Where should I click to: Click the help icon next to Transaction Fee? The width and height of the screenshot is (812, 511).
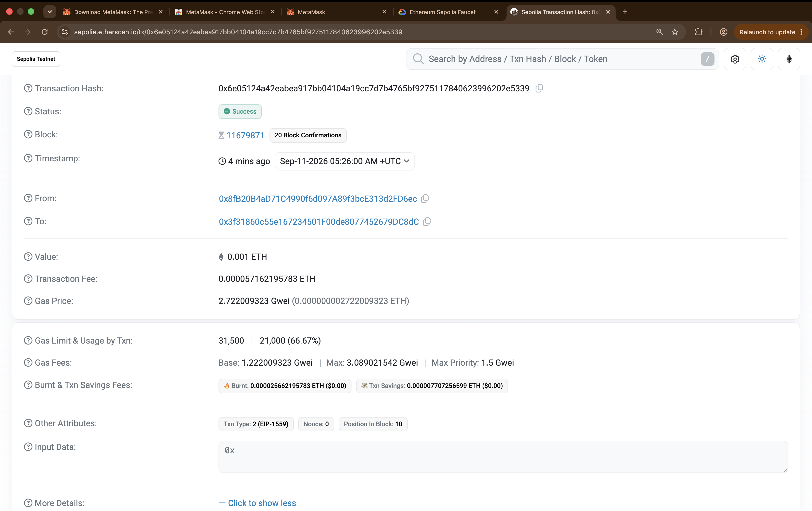pos(28,279)
